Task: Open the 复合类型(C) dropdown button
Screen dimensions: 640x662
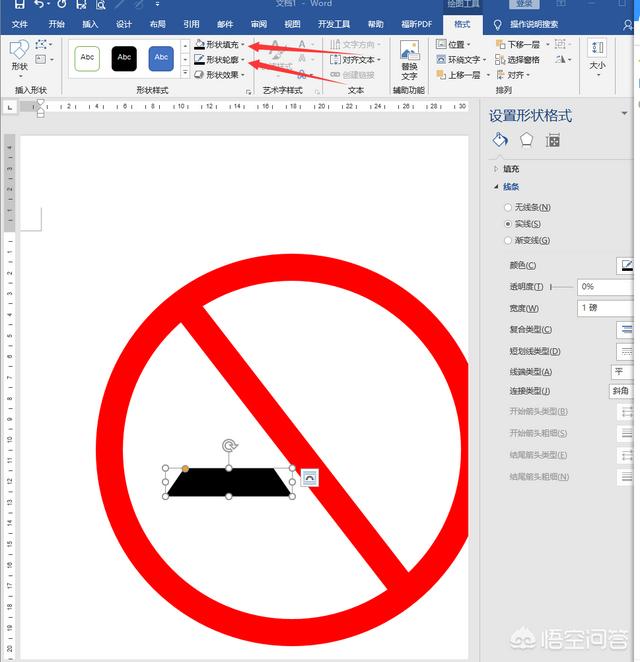Action: tap(625, 329)
